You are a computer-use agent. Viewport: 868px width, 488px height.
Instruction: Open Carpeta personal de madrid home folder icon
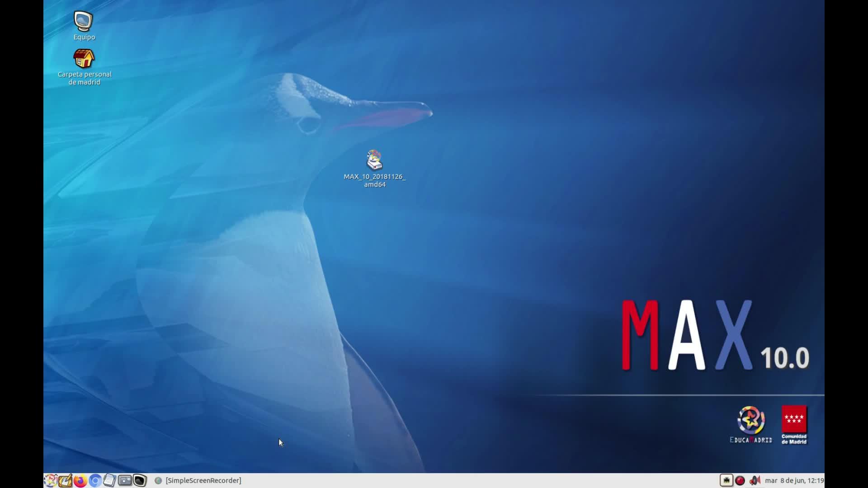[84, 59]
